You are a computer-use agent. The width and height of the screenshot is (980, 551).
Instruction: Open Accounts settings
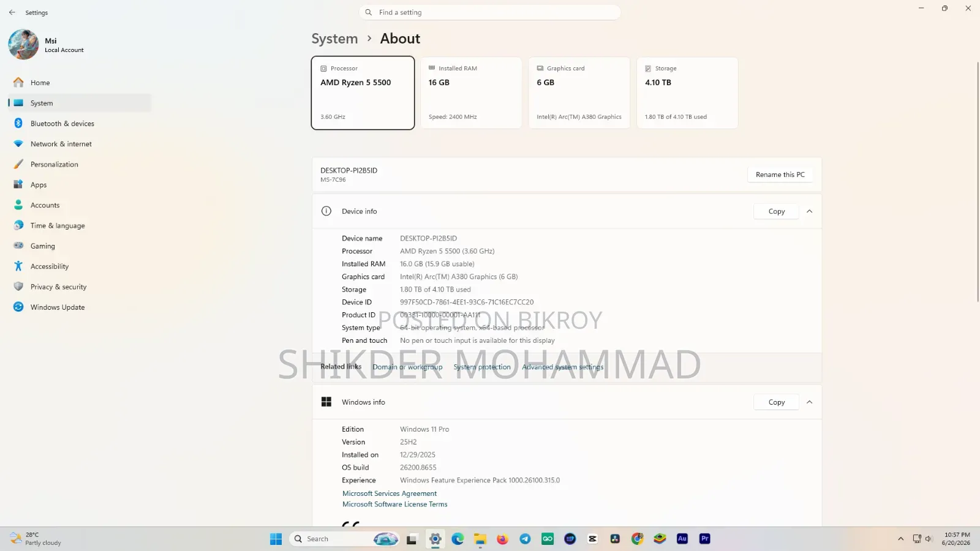coord(80,205)
